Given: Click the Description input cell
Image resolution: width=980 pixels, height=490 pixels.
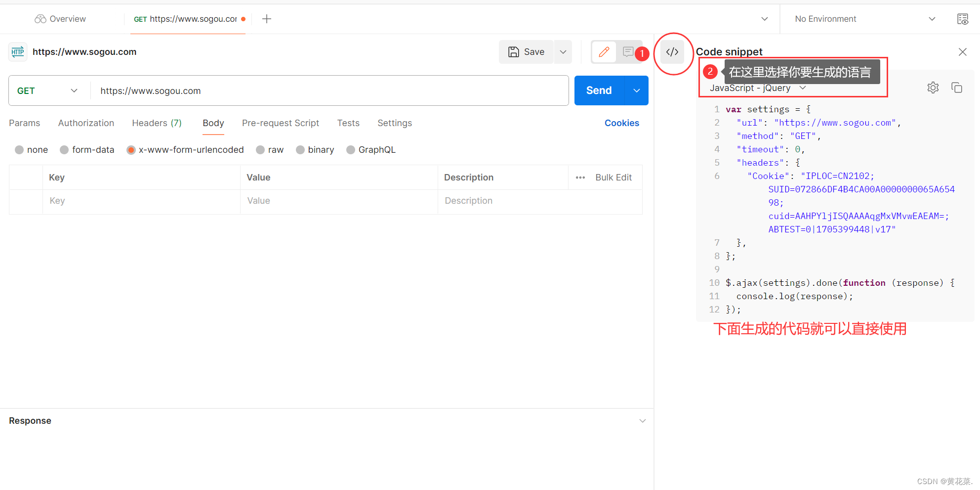Looking at the screenshot, I should (x=540, y=201).
